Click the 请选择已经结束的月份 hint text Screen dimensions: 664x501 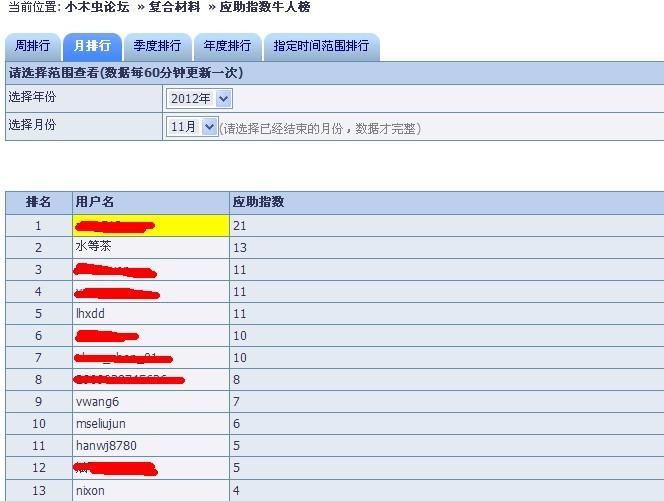(x=321, y=128)
